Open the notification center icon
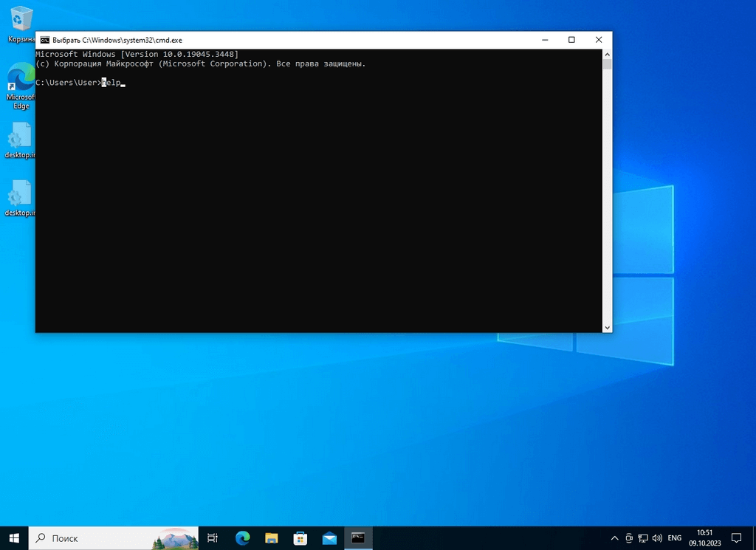 coord(736,538)
